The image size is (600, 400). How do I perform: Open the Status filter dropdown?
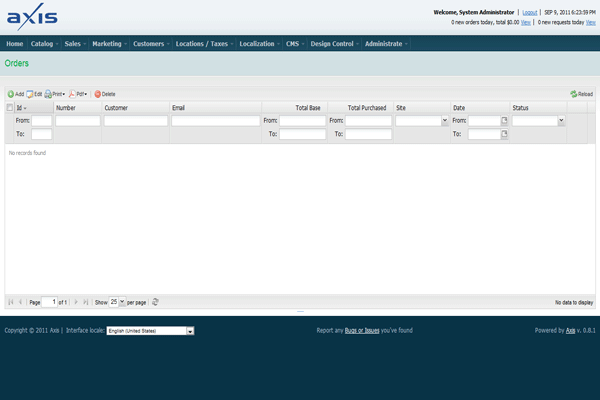point(561,121)
